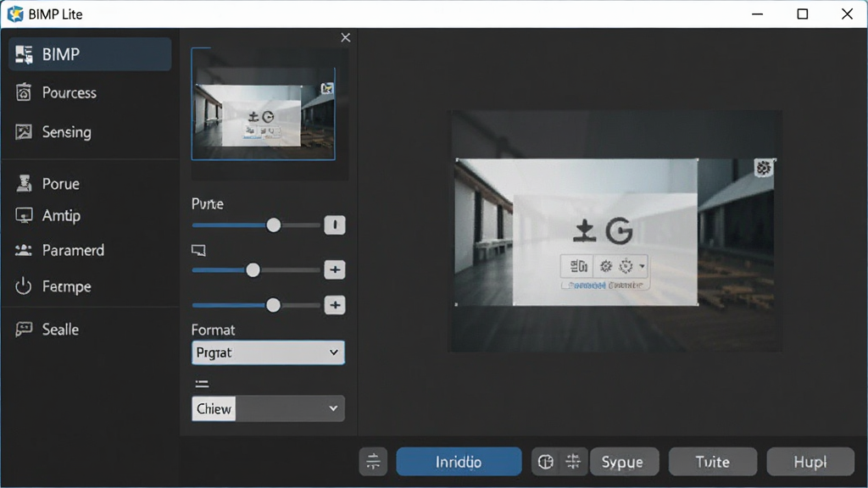Minimize the BIMP Lite window
The height and width of the screenshot is (488, 868).
(x=757, y=14)
